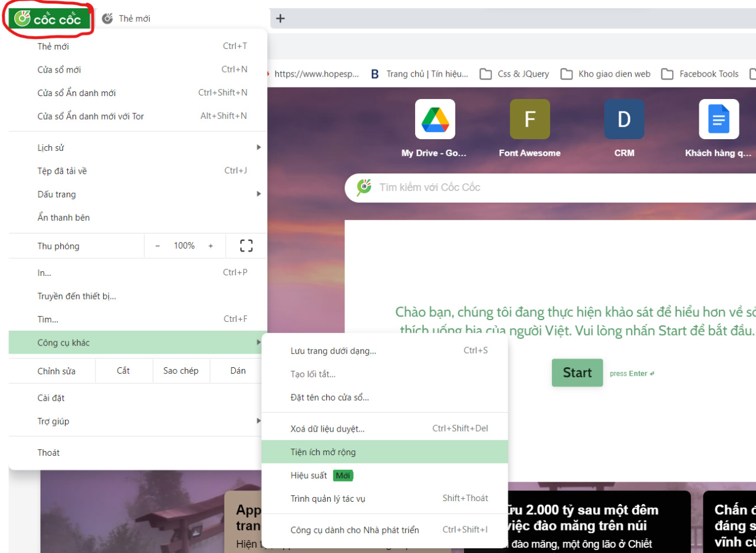Expand the Dấu trang submenu
756x553 pixels.
tap(138, 194)
